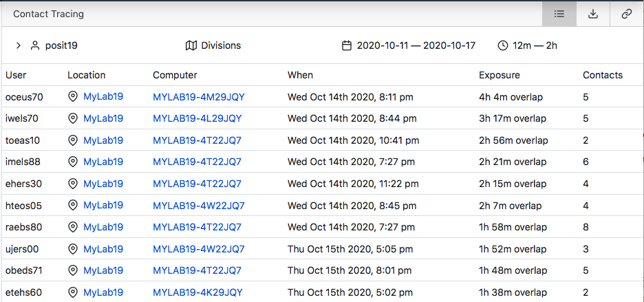This screenshot has width=644, height=302.
Task: Open MyLab19 location in toeas10 row
Action: pyautogui.click(x=103, y=140)
